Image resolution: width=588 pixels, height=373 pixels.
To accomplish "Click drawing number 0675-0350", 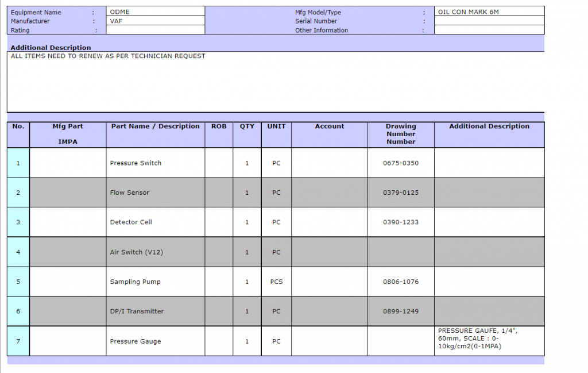I will click(x=401, y=163).
